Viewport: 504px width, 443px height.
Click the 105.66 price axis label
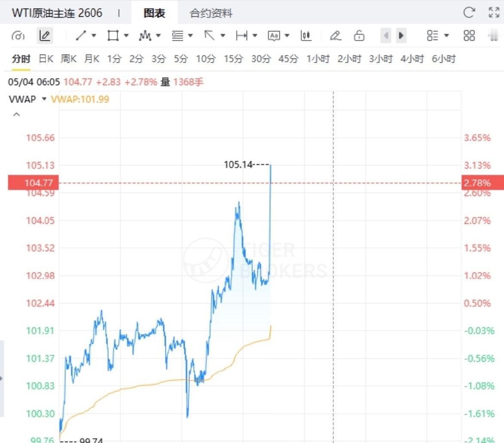click(x=40, y=137)
